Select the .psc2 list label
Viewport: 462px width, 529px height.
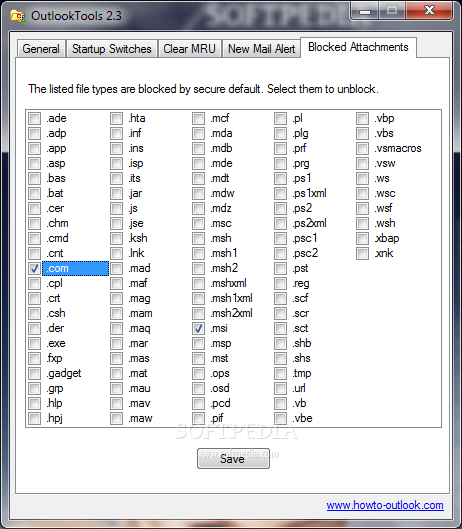coord(305,253)
